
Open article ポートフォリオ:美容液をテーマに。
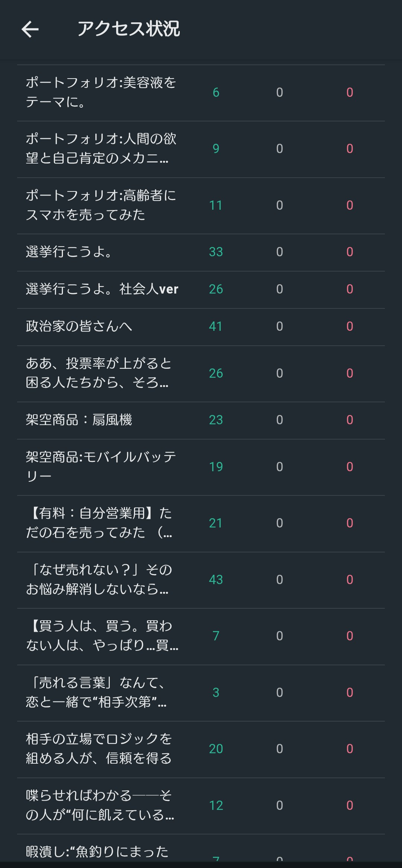pyautogui.click(x=100, y=92)
